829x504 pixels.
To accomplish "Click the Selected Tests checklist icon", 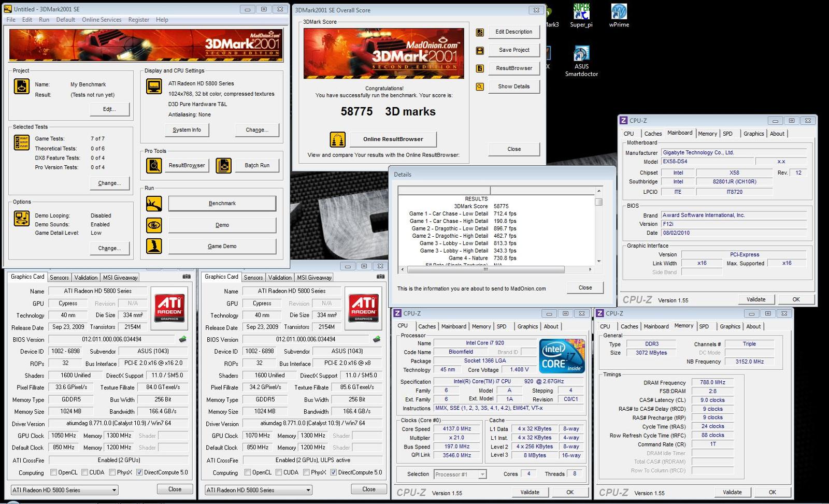I will coord(21,142).
